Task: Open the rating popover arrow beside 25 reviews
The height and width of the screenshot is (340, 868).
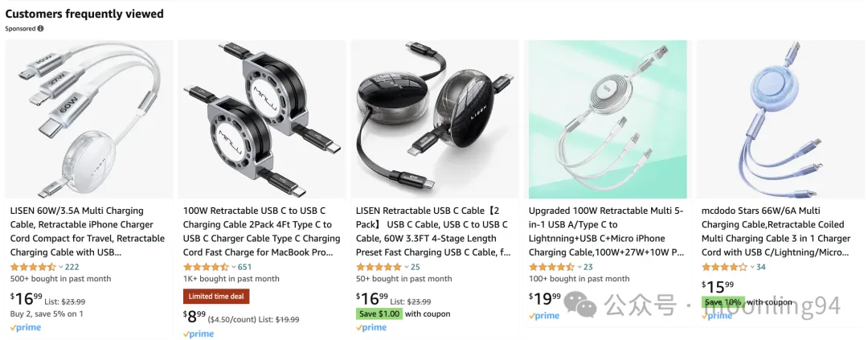Action: tap(407, 268)
